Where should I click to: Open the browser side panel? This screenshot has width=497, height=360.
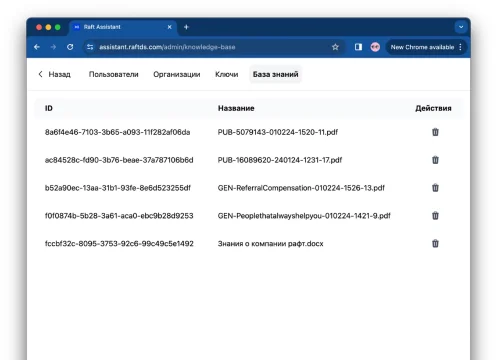click(x=358, y=47)
